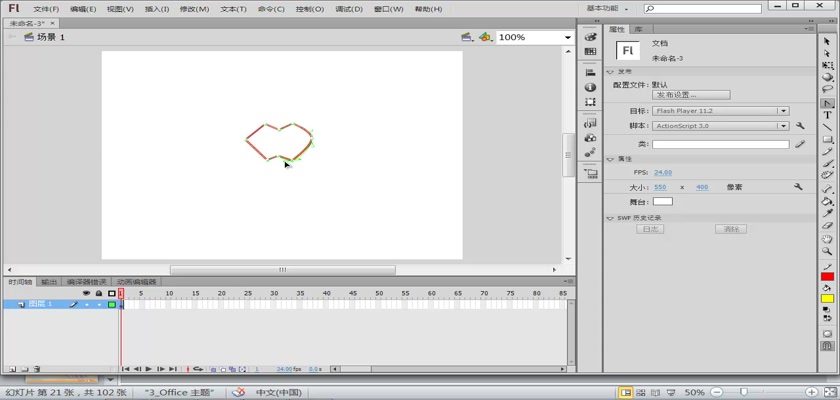The image size is (840, 400).
Task: Open the edit scene dropdown icon
Action: coord(467,37)
